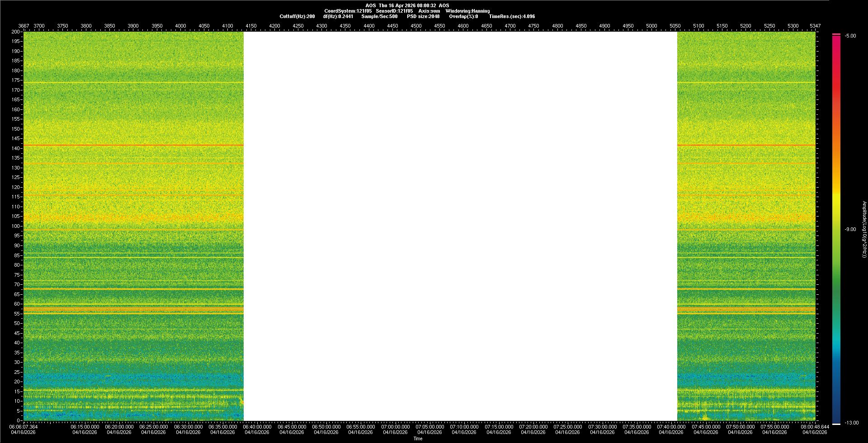The height and width of the screenshot is (443, 868).
Task: Click the 06:40:00.000 time axis label
Action: [x=257, y=426]
